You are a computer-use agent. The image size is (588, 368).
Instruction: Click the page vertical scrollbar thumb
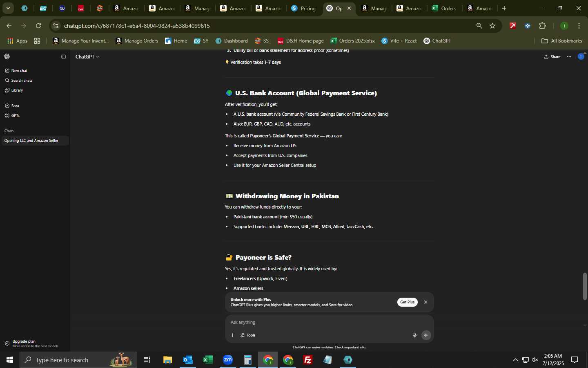[x=585, y=286]
